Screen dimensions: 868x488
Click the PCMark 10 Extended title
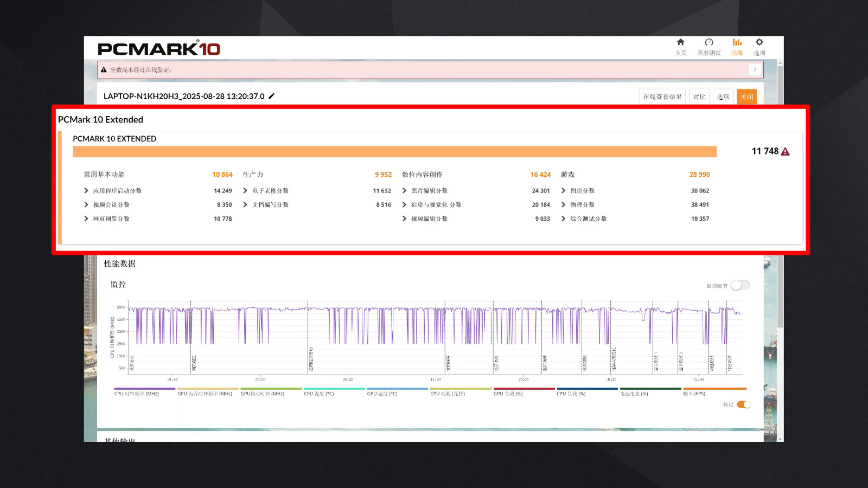100,120
